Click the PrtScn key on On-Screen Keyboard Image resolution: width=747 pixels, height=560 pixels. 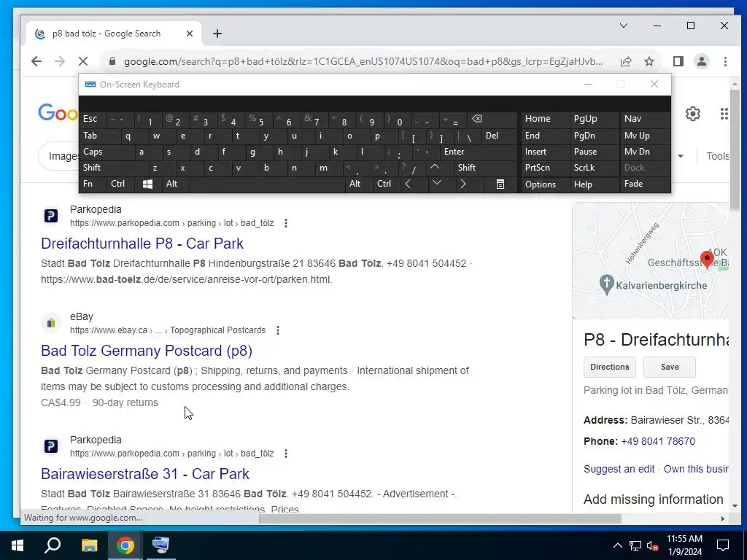coord(545,168)
